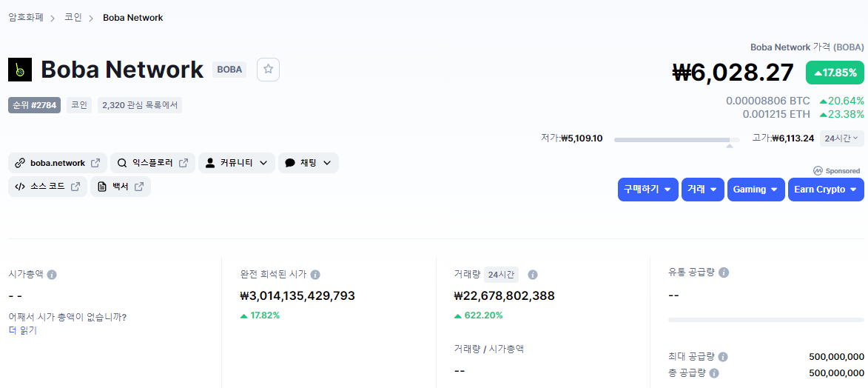
Task: Open the 백서 whitepaper link
Action: [121, 187]
